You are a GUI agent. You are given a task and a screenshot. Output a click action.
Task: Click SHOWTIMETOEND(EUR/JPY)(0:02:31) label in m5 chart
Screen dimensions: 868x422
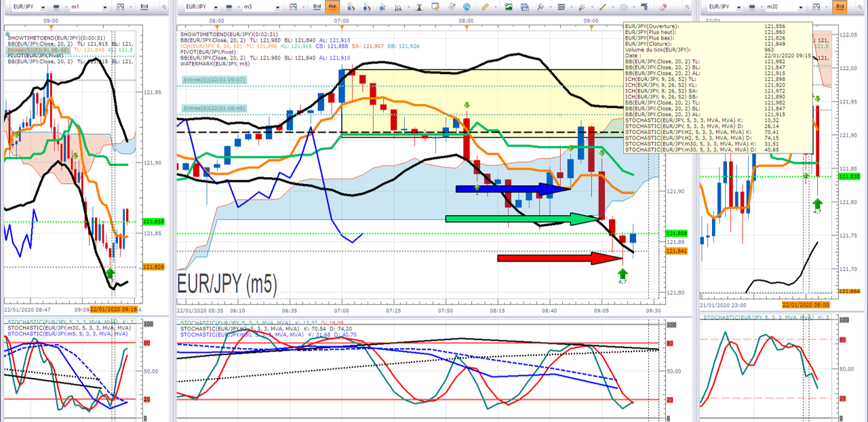point(228,33)
